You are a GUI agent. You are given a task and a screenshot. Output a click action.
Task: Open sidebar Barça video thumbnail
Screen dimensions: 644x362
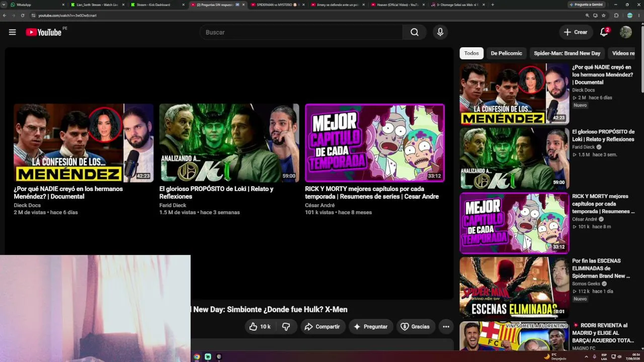(x=514, y=336)
